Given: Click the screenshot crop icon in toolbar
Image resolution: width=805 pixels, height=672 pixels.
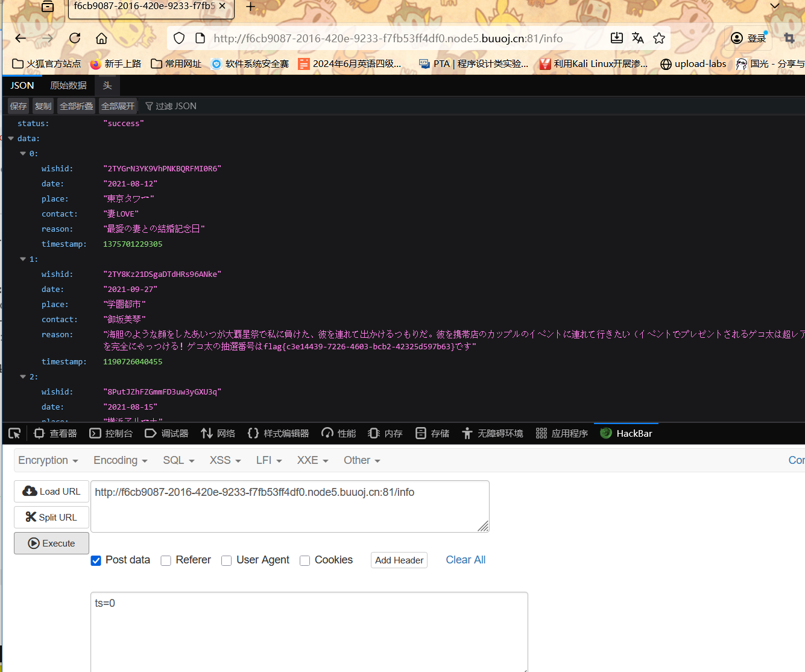Looking at the screenshot, I should (x=789, y=39).
